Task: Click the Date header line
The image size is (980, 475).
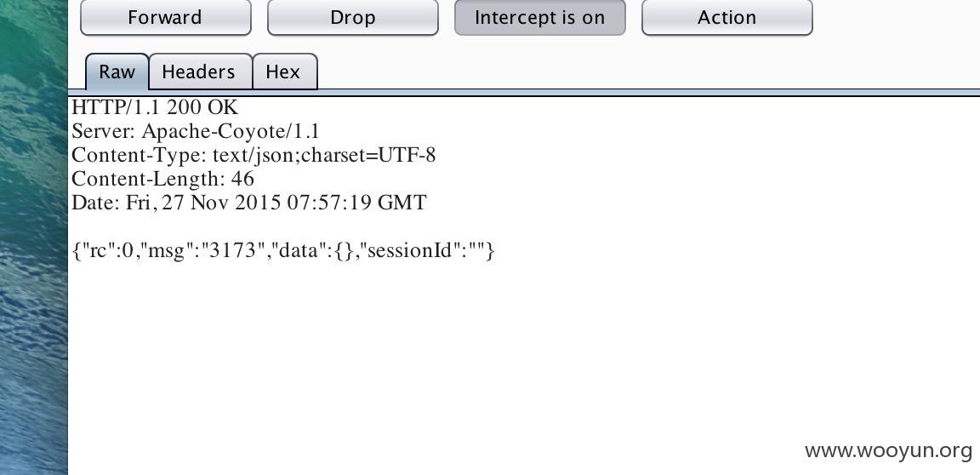Action: pos(248,203)
